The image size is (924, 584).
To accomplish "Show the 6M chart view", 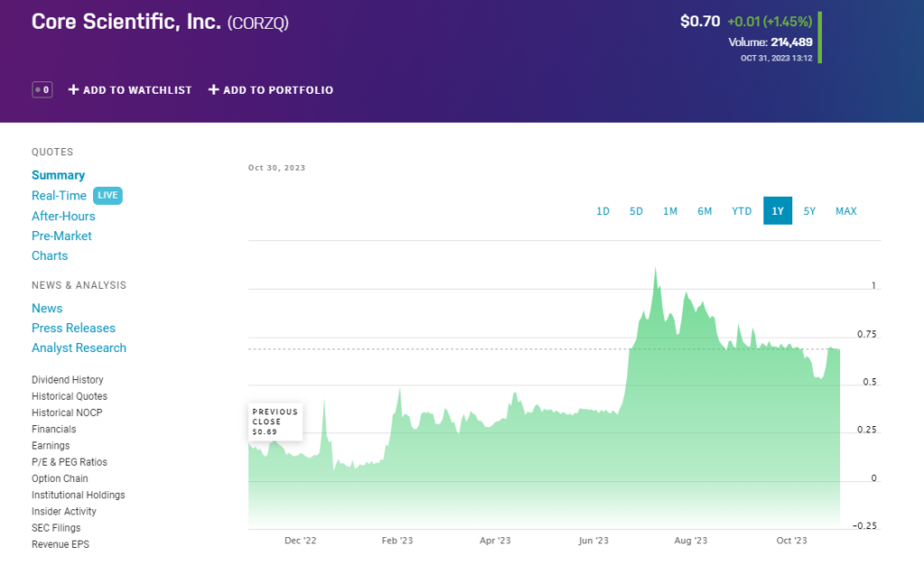I will 705,211.
